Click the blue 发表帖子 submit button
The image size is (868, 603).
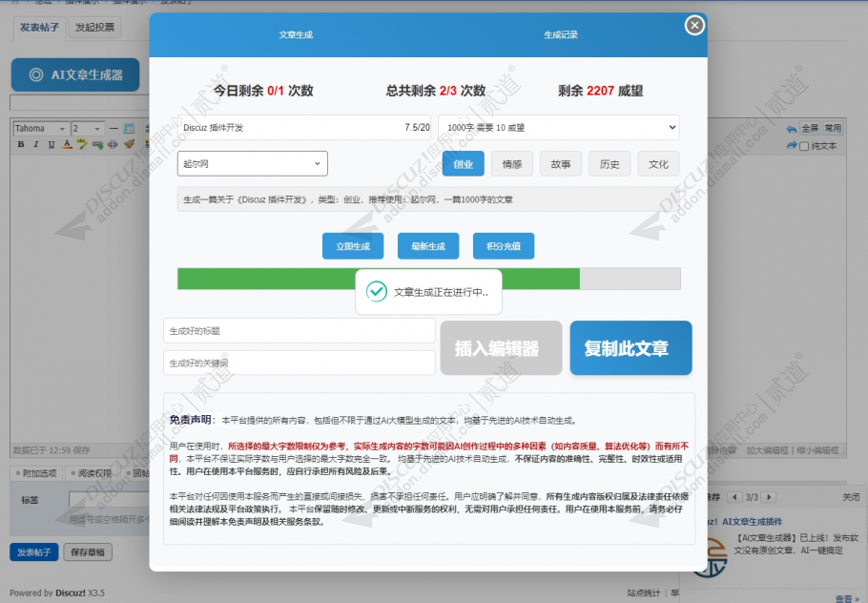pyautogui.click(x=33, y=552)
